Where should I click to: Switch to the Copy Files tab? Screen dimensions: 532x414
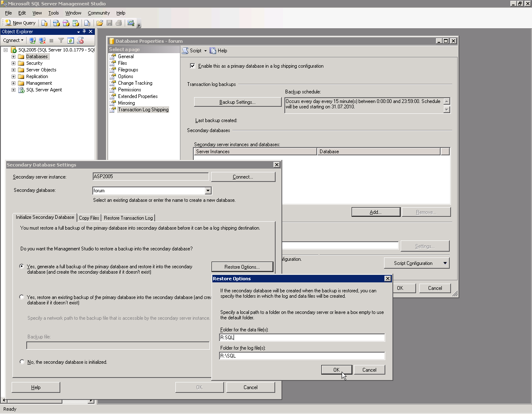[x=89, y=218]
